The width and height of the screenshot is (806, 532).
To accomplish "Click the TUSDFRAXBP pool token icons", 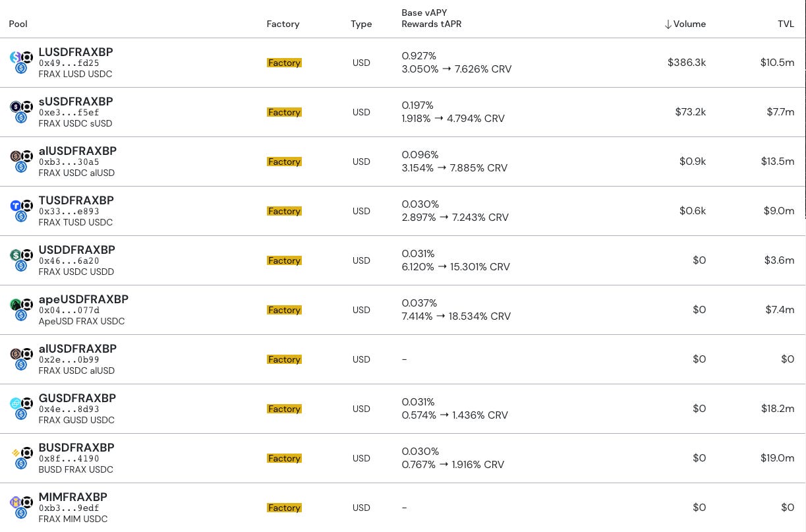I will point(21,211).
